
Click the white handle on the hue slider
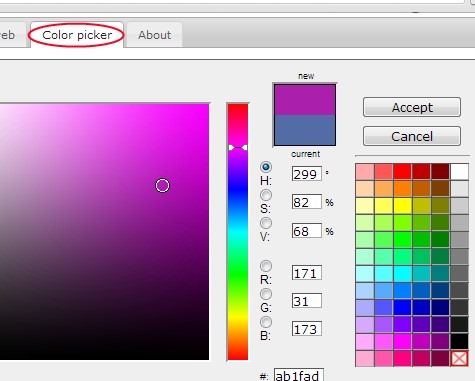(x=238, y=147)
